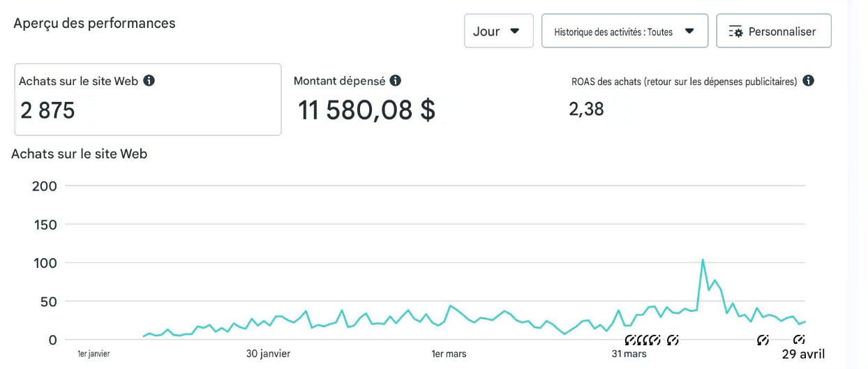The width and height of the screenshot is (868, 369).
Task: Click the arrow on Historique des activités dropdown
Action: point(689,31)
